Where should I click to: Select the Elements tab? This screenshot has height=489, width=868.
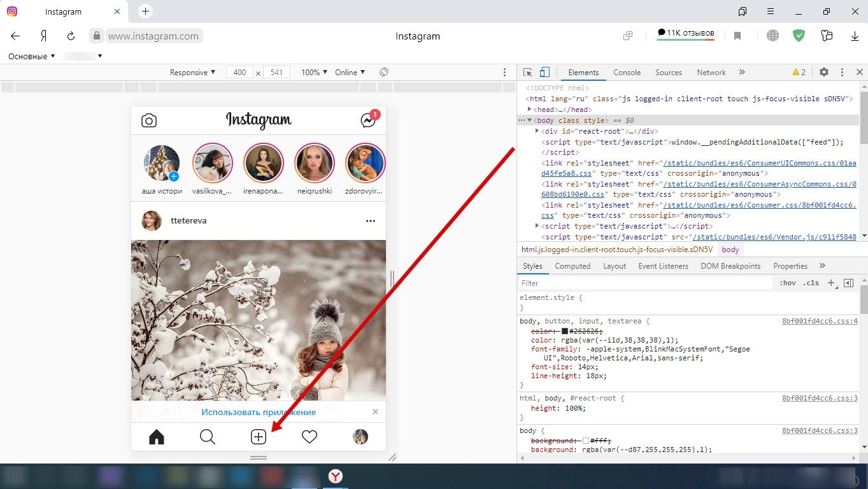point(583,72)
